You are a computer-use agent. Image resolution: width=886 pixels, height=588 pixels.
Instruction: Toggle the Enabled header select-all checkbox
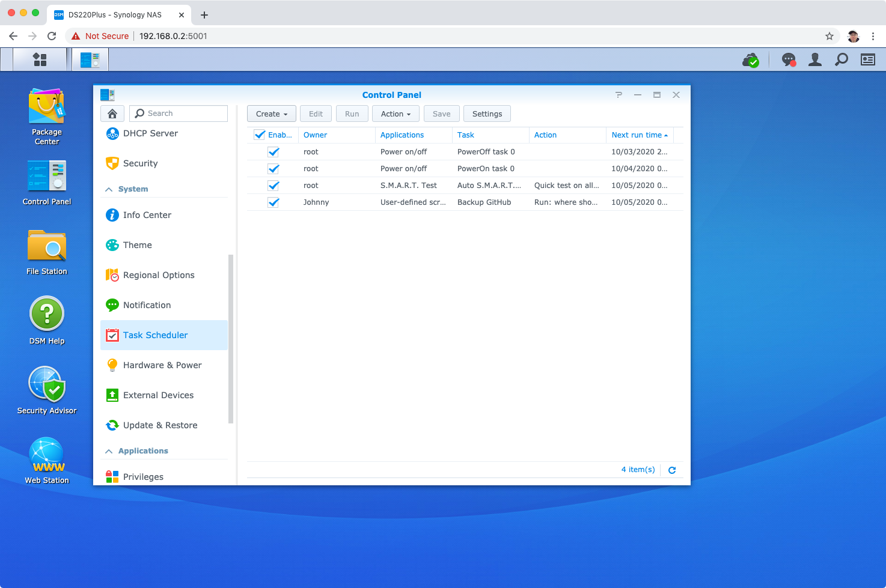click(x=260, y=135)
